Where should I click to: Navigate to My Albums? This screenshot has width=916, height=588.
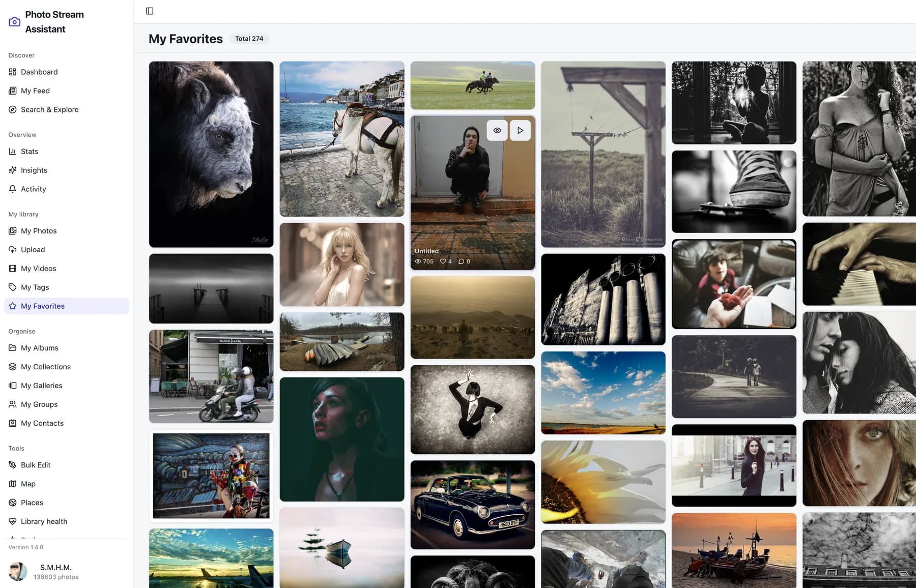click(x=67, y=347)
